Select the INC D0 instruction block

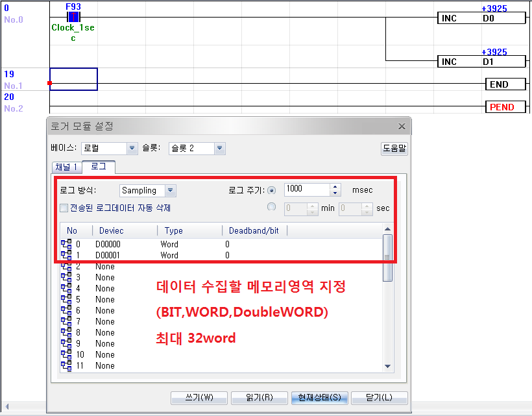482,18
